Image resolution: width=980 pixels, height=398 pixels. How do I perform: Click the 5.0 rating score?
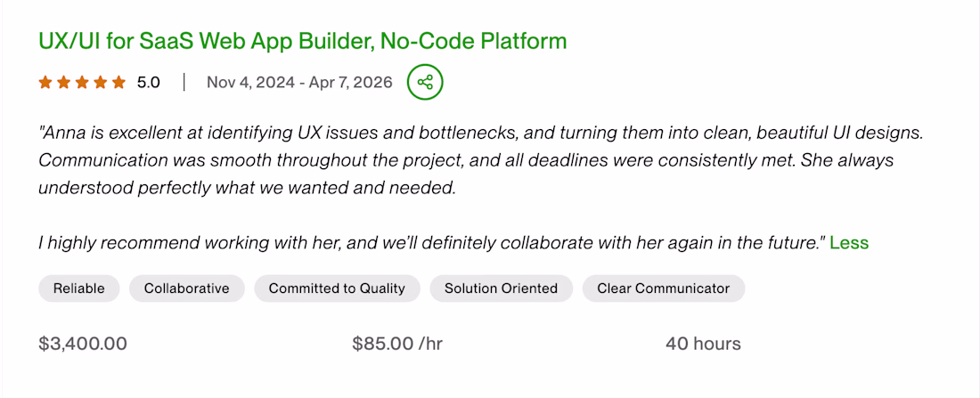click(x=149, y=83)
